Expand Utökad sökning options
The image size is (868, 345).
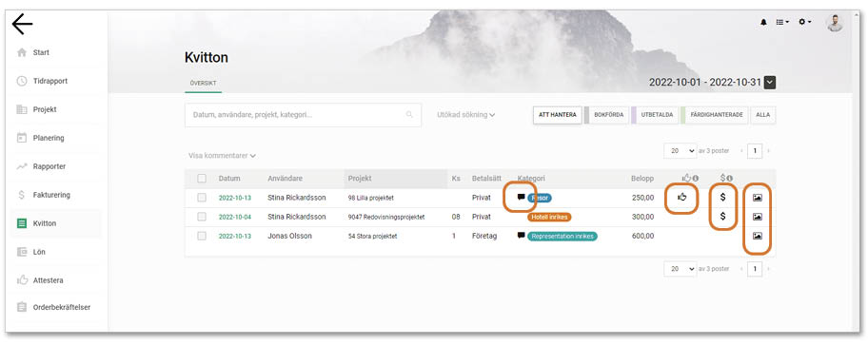click(465, 115)
